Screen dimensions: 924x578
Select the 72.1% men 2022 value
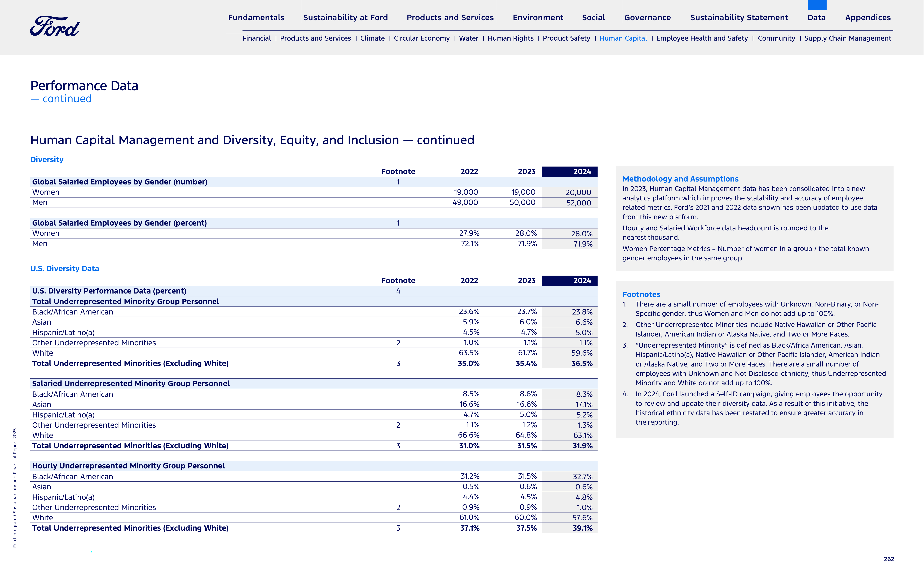click(x=470, y=244)
